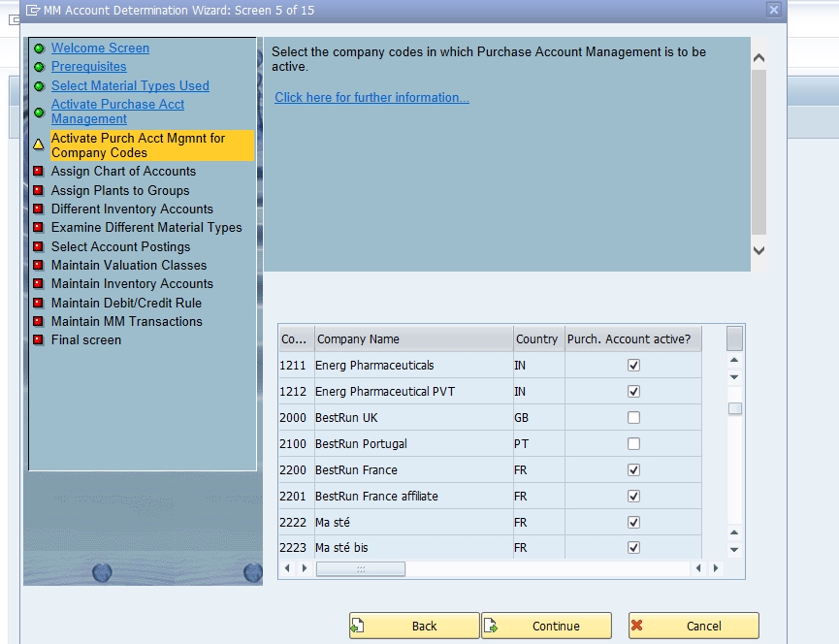This screenshot has height=644, width=839.
Task: Click yellow warning triangle of current step
Action: pyautogui.click(x=39, y=145)
